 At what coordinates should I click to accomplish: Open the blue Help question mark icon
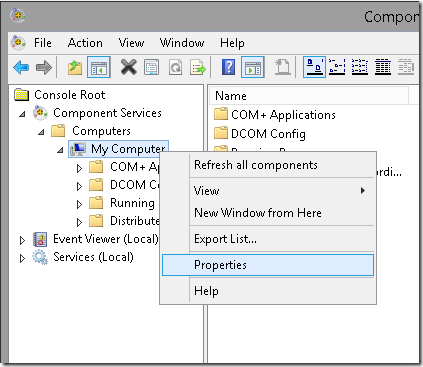tap(229, 67)
